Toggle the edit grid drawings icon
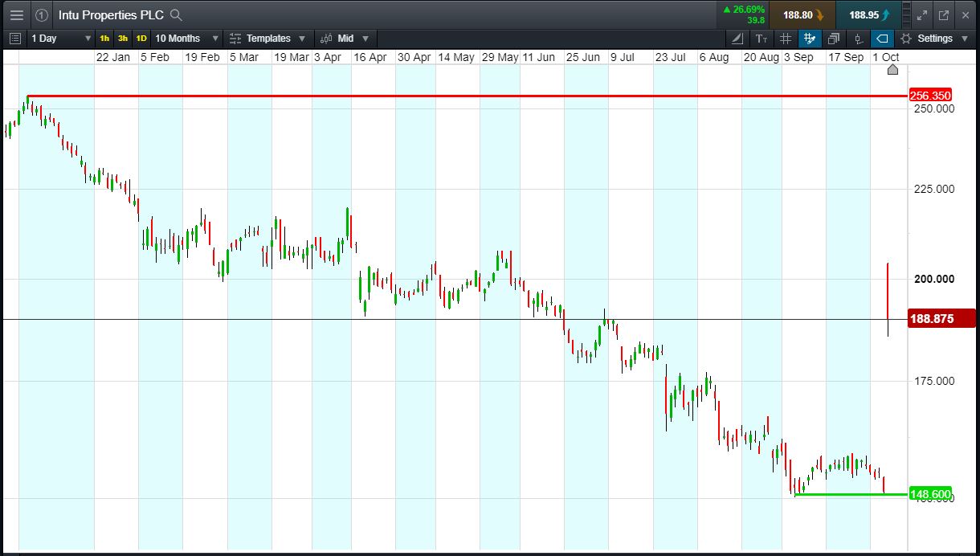The image size is (980, 556). [x=810, y=38]
